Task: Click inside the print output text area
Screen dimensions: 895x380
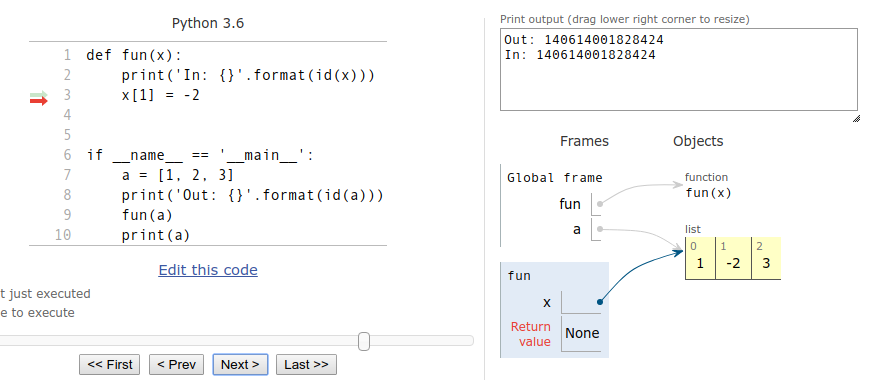Action: (679, 70)
